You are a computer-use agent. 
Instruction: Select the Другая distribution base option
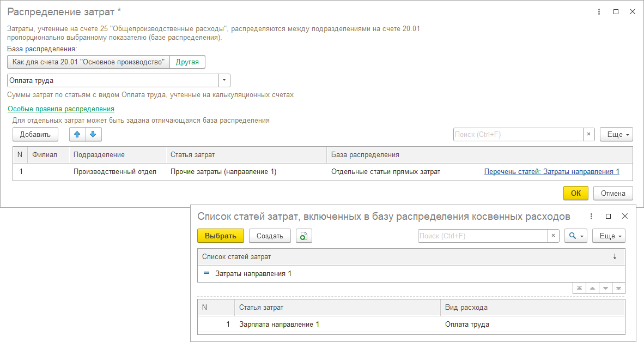(x=187, y=62)
